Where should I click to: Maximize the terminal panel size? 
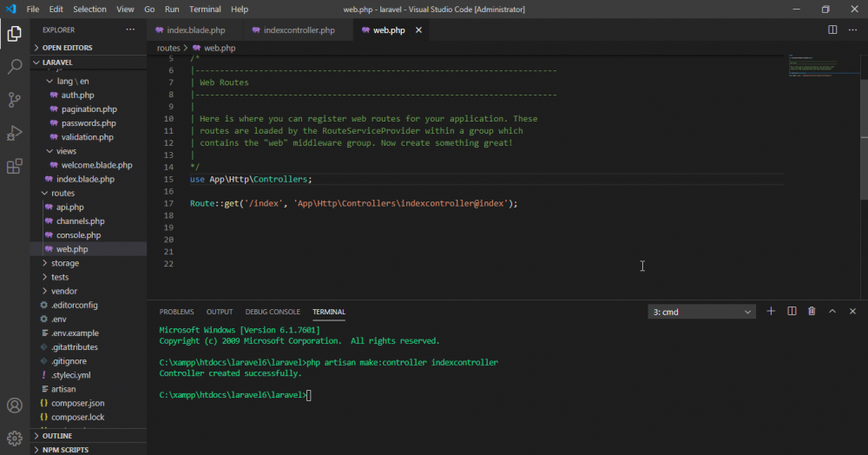click(x=832, y=311)
